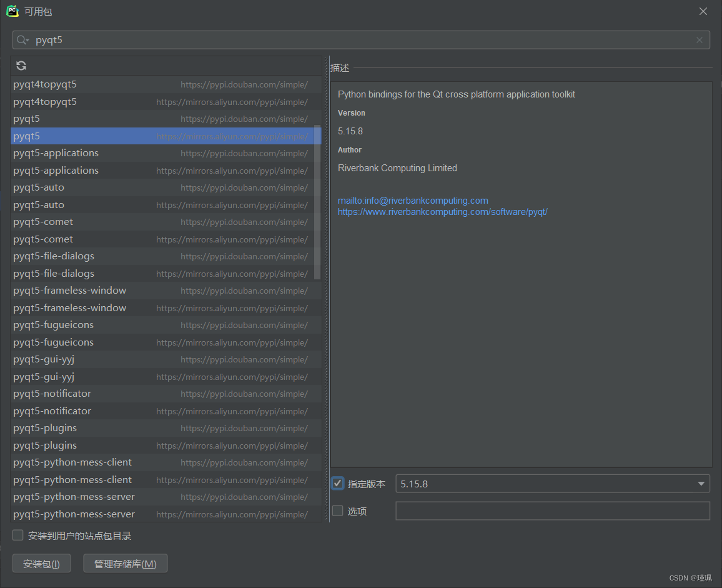Click the Python bindings description text
Viewport: 722px width, 588px height.
(x=457, y=94)
